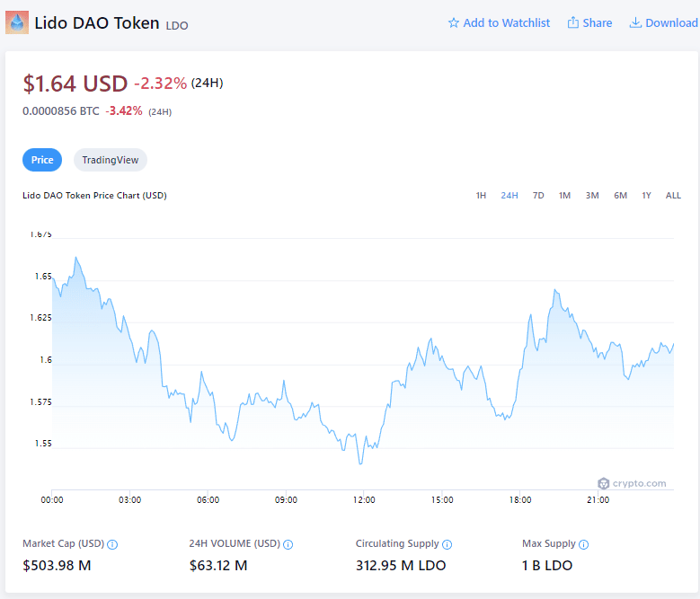
Task: Add Lido DAO Token to Watchlist
Action: pos(499,22)
